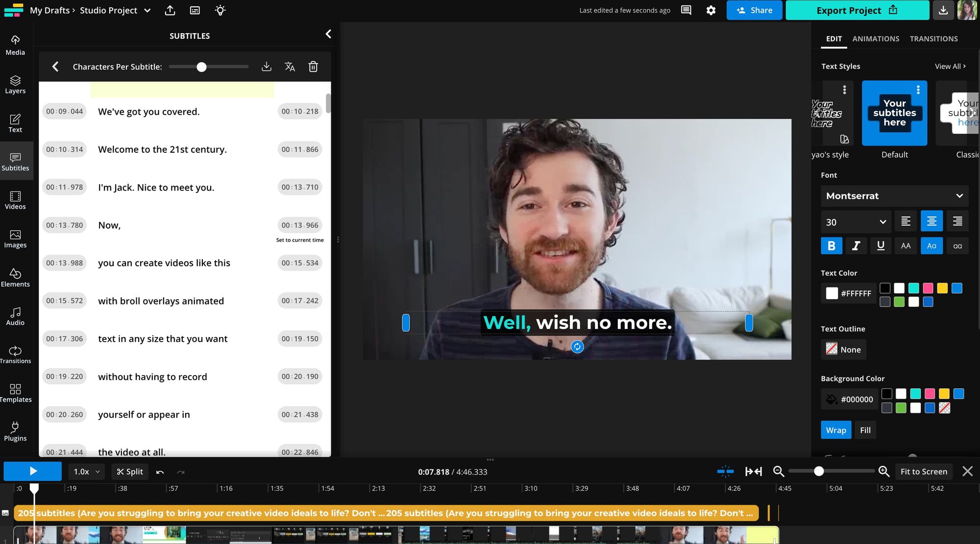Zoom in on the timeline
Viewport: 980px width, 544px height.
883,472
